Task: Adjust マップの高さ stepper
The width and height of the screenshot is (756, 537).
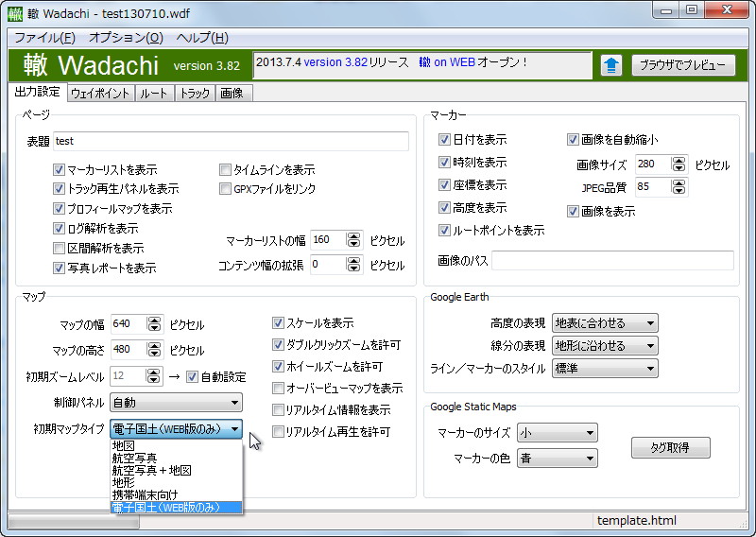Action: tap(154, 349)
